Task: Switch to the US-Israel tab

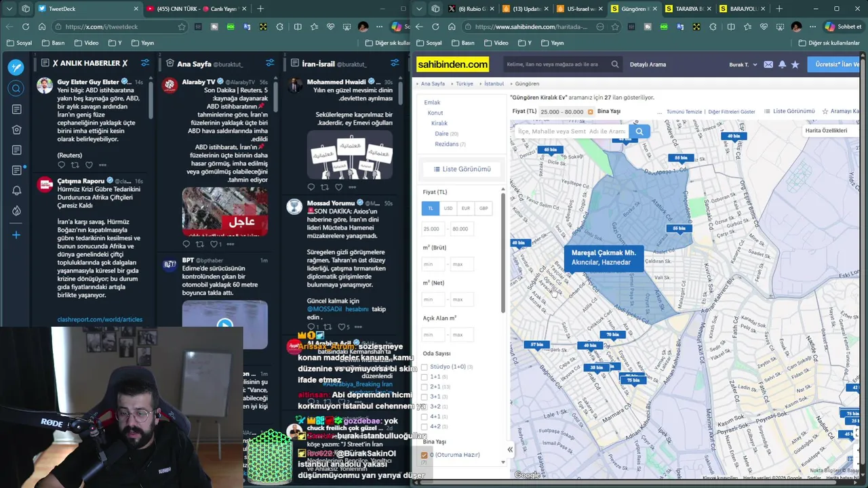Action: 578,9
